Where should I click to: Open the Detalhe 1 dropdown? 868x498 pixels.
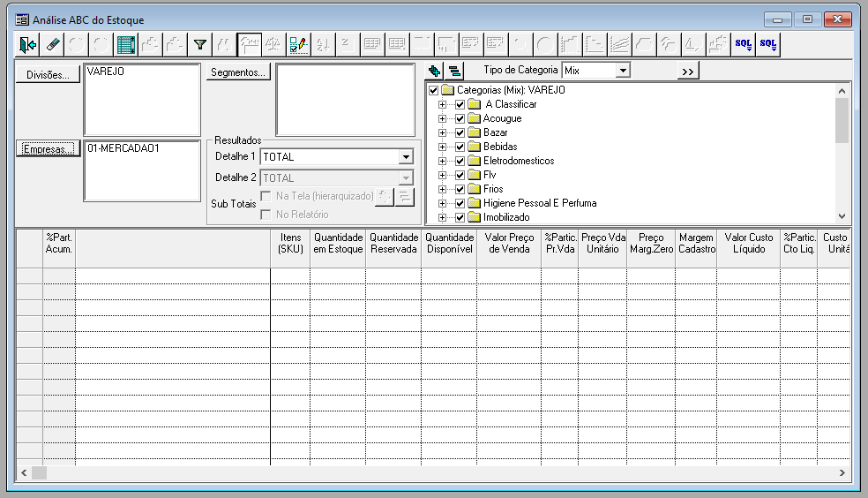click(406, 157)
